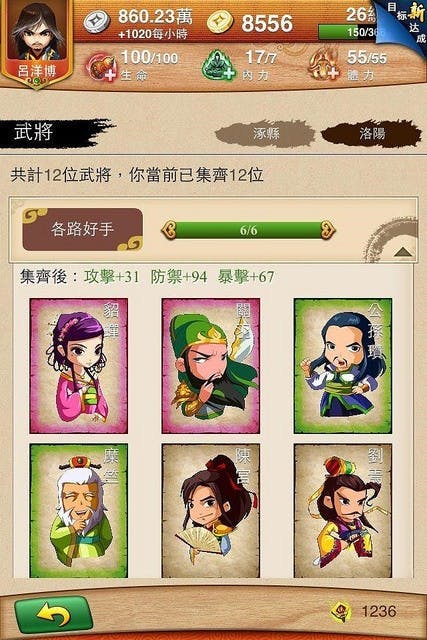427x640 pixels.
Task: Tap the silver coin currency icon
Action: (x=97, y=22)
